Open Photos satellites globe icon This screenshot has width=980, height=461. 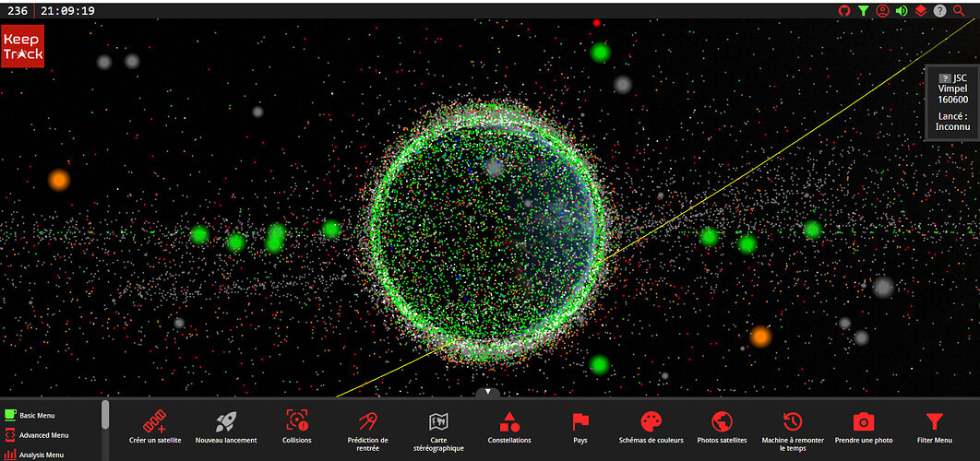722,427
